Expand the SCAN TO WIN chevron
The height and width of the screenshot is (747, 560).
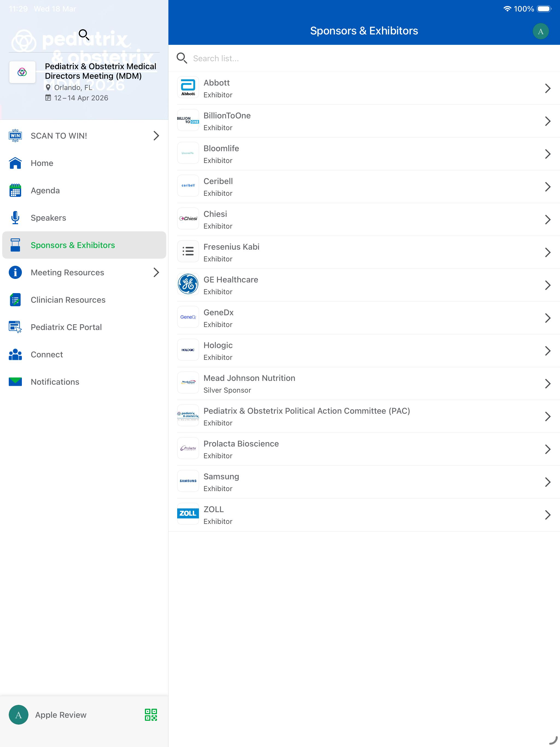pyautogui.click(x=156, y=136)
